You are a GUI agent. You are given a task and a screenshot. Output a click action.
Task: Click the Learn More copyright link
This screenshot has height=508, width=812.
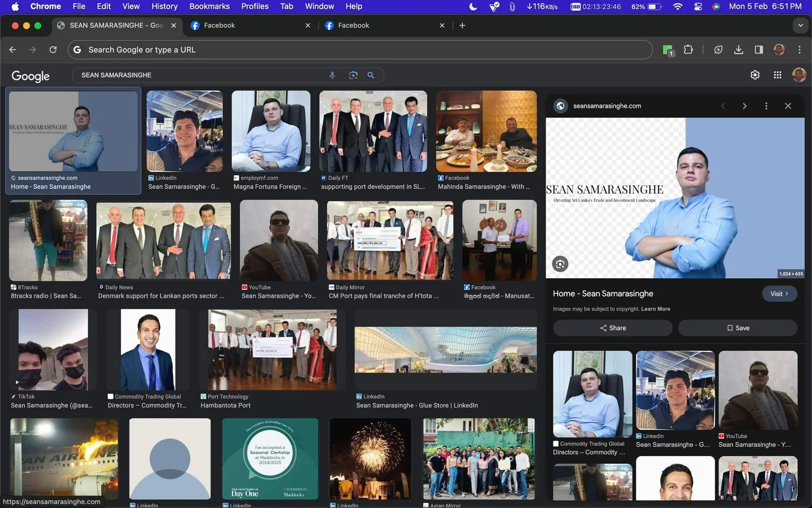pos(656,309)
